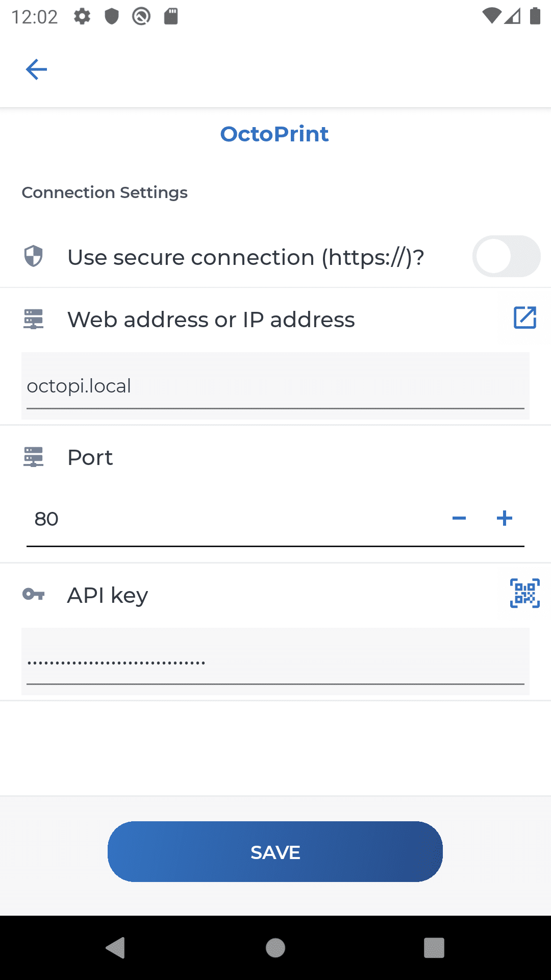The height and width of the screenshot is (980, 551).
Task: Tap the shield icon beside secure connection
Action: point(34,256)
